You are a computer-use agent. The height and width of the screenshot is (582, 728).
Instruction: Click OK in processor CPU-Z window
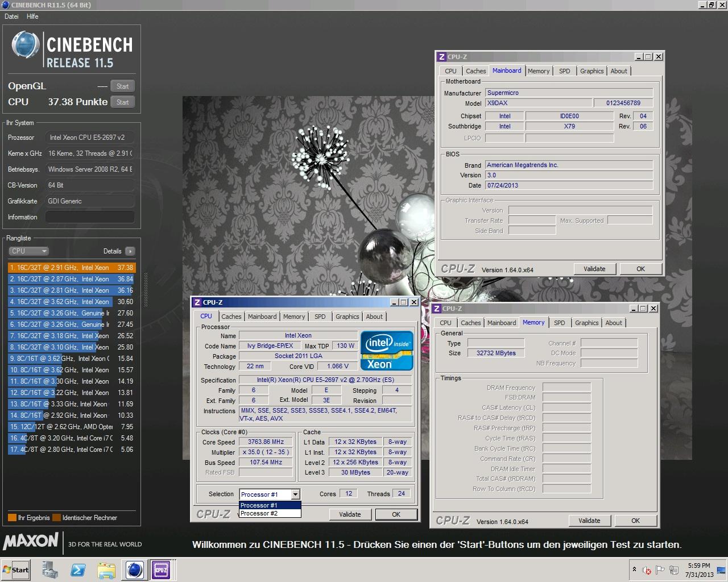coord(396,514)
